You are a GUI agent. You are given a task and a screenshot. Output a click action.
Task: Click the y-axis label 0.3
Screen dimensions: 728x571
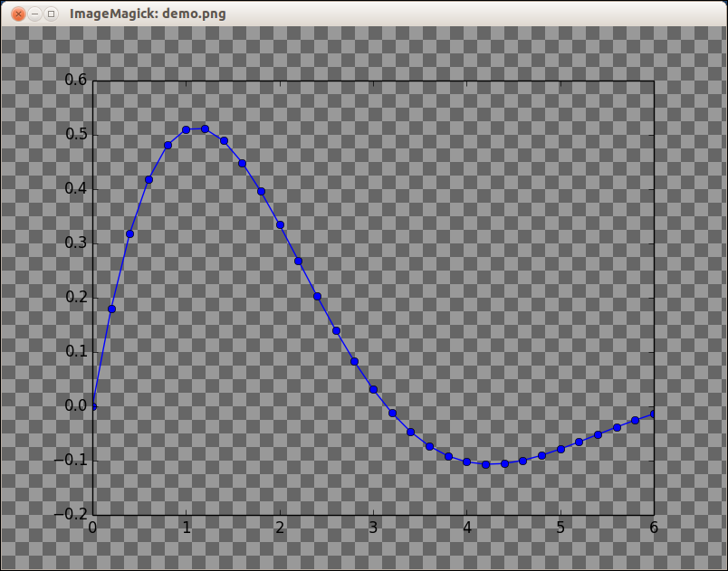[x=76, y=243]
